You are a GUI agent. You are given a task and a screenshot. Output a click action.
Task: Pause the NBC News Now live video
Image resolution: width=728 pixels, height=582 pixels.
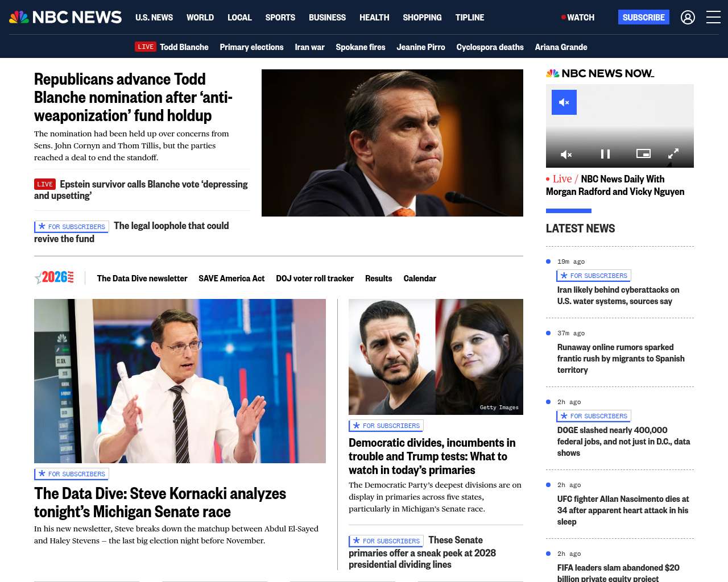coord(606,154)
